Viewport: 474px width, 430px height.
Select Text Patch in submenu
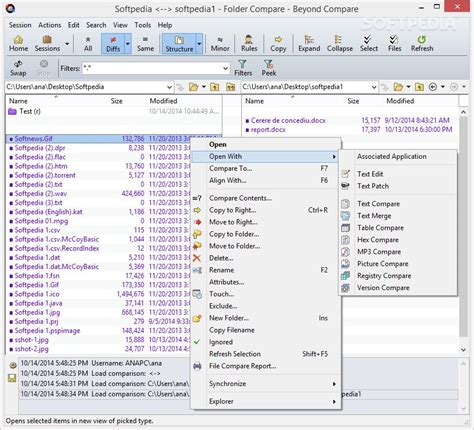tap(398, 186)
